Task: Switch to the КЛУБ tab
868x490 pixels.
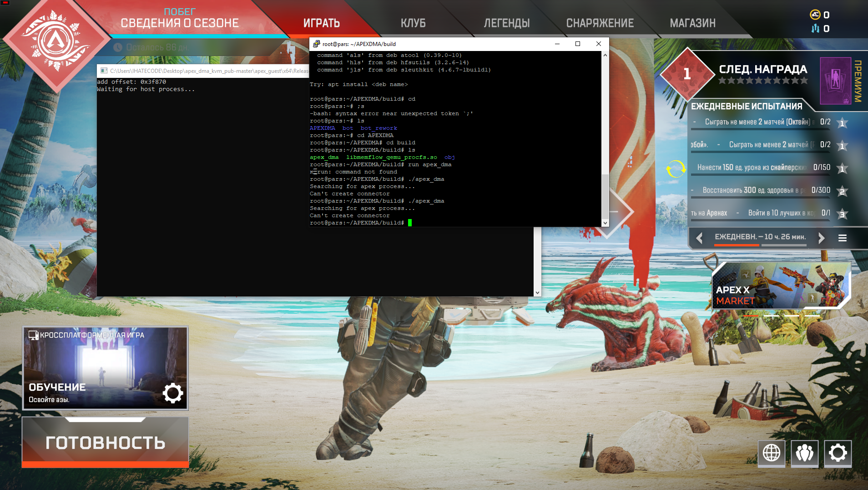Action: pyautogui.click(x=413, y=23)
